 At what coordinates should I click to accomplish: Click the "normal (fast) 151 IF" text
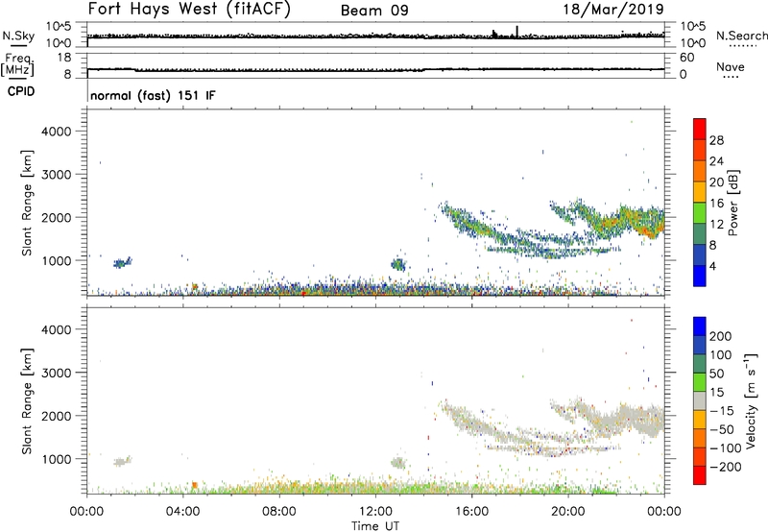[x=153, y=95]
